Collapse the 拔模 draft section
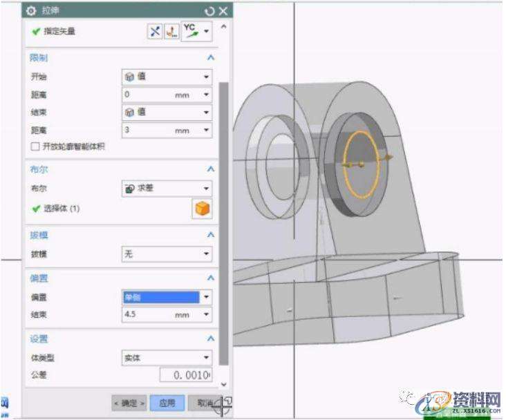This screenshot has width=506, height=420. click(x=211, y=235)
